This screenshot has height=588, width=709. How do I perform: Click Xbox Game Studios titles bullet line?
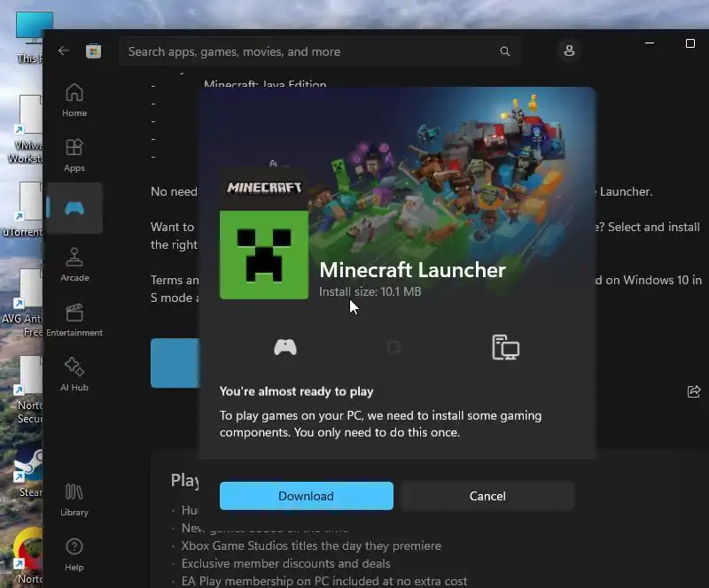click(311, 545)
